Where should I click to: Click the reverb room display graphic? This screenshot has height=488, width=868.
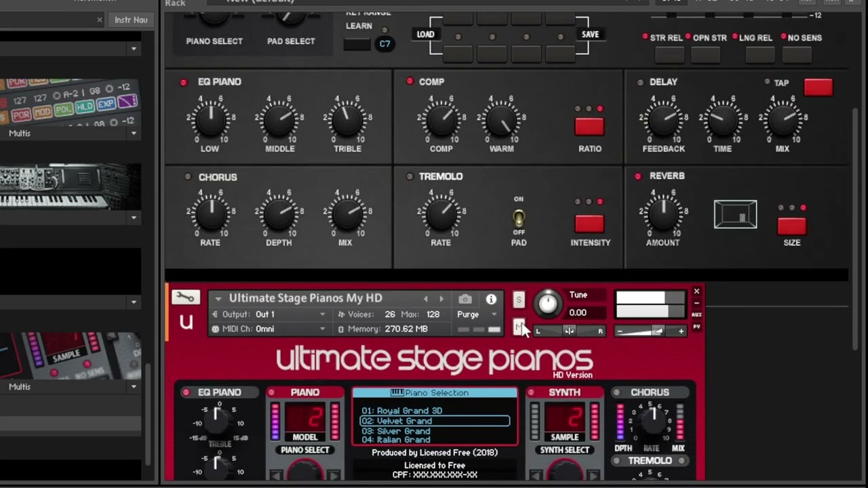735,214
